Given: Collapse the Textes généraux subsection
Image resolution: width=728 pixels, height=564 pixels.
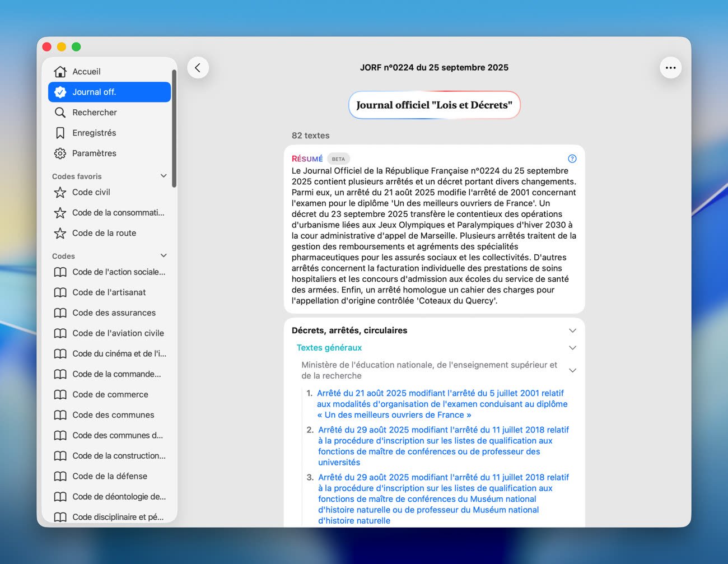Looking at the screenshot, I should point(572,348).
